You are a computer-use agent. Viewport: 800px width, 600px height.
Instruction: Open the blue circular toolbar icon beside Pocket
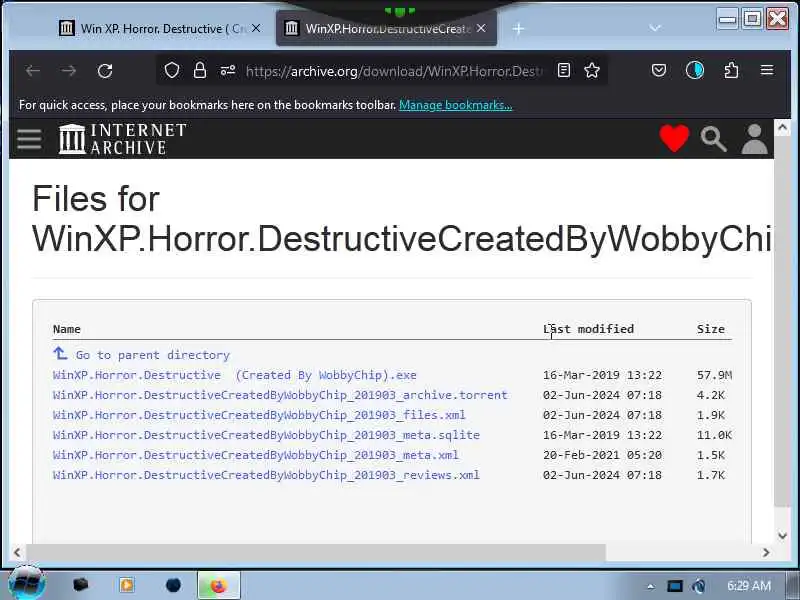(694, 70)
